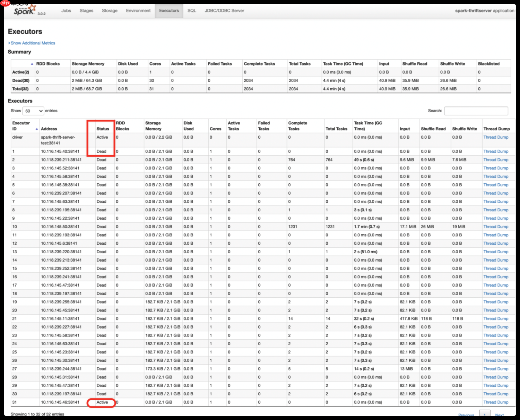The image size is (520, 420).
Task: Open the JDBC/ODBC Server tab
Action: pyautogui.click(x=224, y=10)
